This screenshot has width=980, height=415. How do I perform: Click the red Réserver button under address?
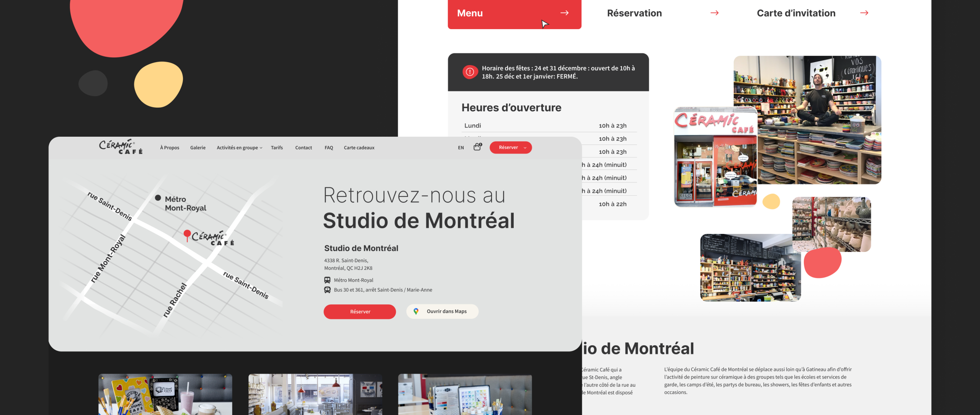pos(359,312)
